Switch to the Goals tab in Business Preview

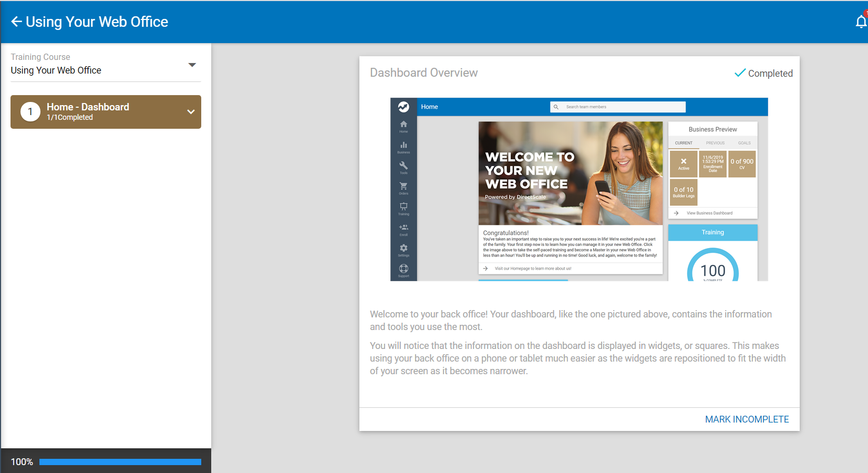point(744,143)
